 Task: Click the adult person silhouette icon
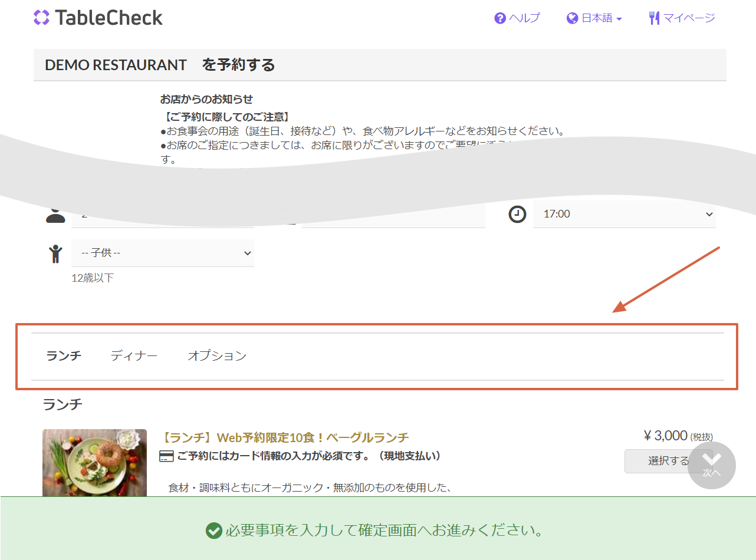click(55, 215)
